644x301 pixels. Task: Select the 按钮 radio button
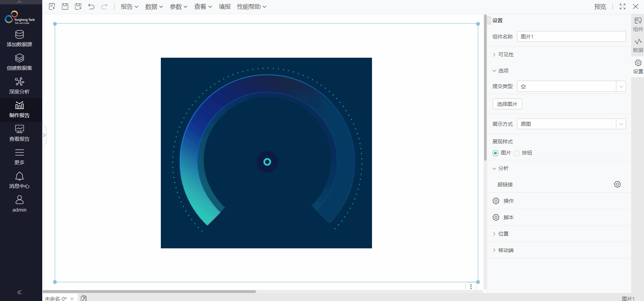click(x=517, y=153)
